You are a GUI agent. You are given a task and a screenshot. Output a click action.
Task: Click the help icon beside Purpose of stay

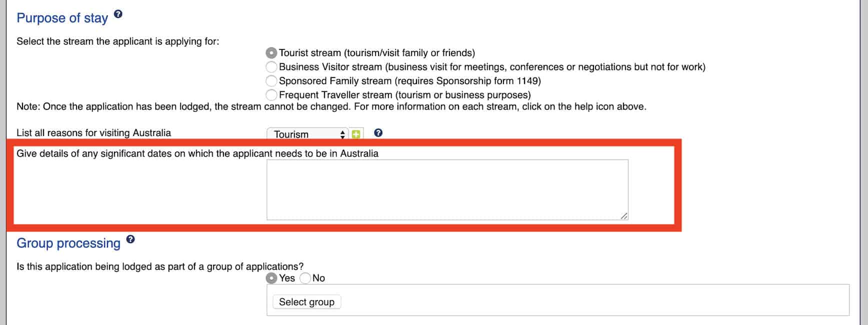point(118,14)
